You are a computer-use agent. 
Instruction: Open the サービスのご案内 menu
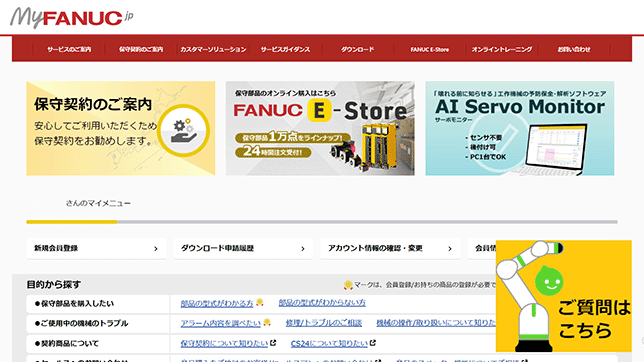click(x=69, y=49)
